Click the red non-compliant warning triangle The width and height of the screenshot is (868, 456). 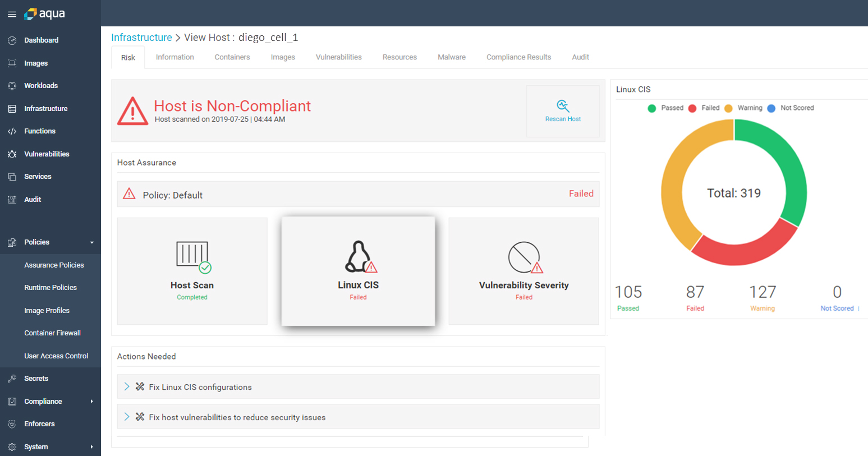[132, 111]
